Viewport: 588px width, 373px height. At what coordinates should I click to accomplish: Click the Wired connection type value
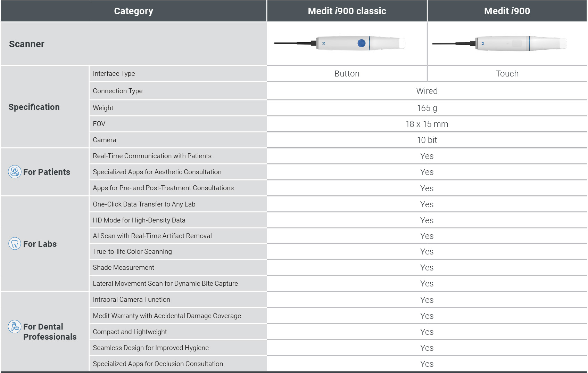click(x=426, y=91)
